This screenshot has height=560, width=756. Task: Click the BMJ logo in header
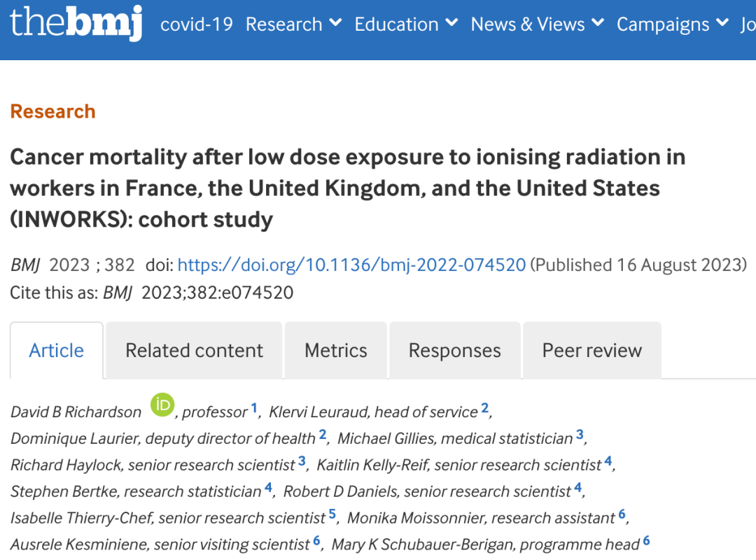pos(76,23)
